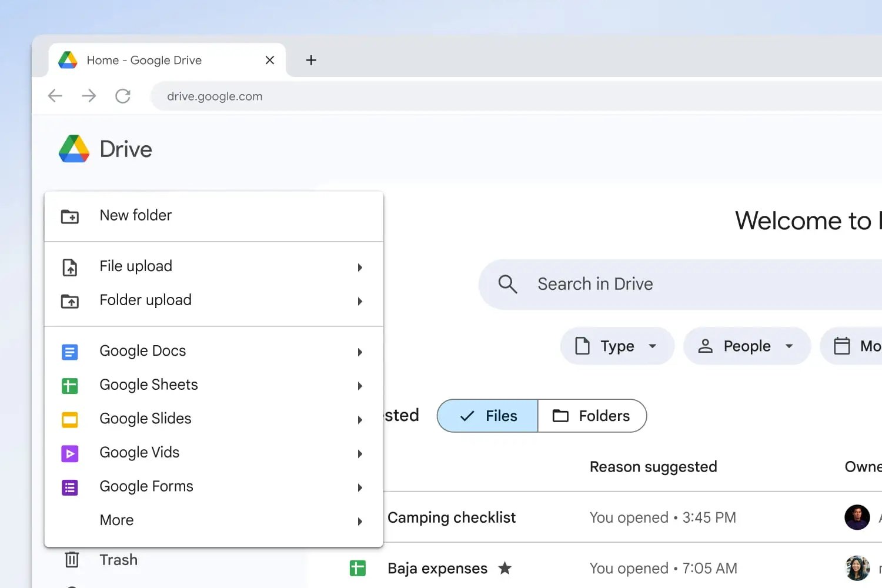Viewport: 882px width, 588px height.
Task: Expand the Folder upload submenu arrow
Action: pyautogui.click(x=360, y=302)
